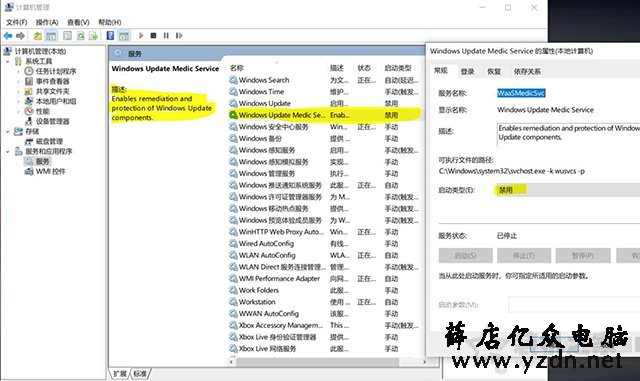640x381 pixels.
Task: Switch to the 标准 view tab
Action: (140, 374)
